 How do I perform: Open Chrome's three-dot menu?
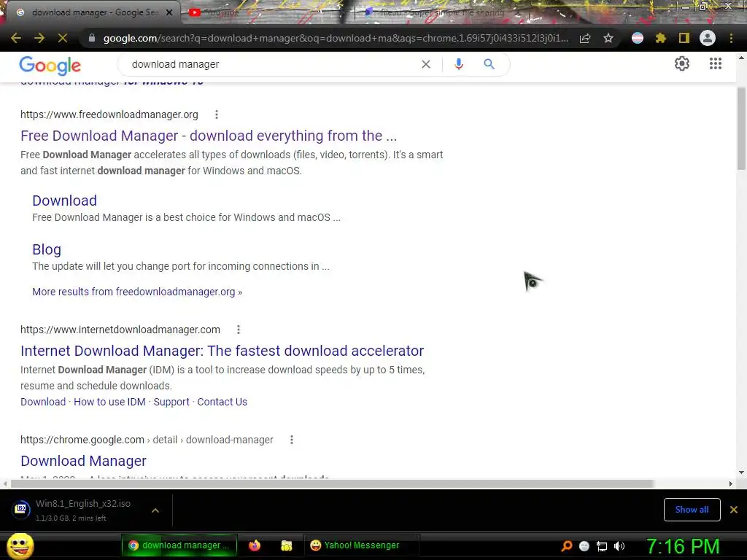(x=731, y=38)
